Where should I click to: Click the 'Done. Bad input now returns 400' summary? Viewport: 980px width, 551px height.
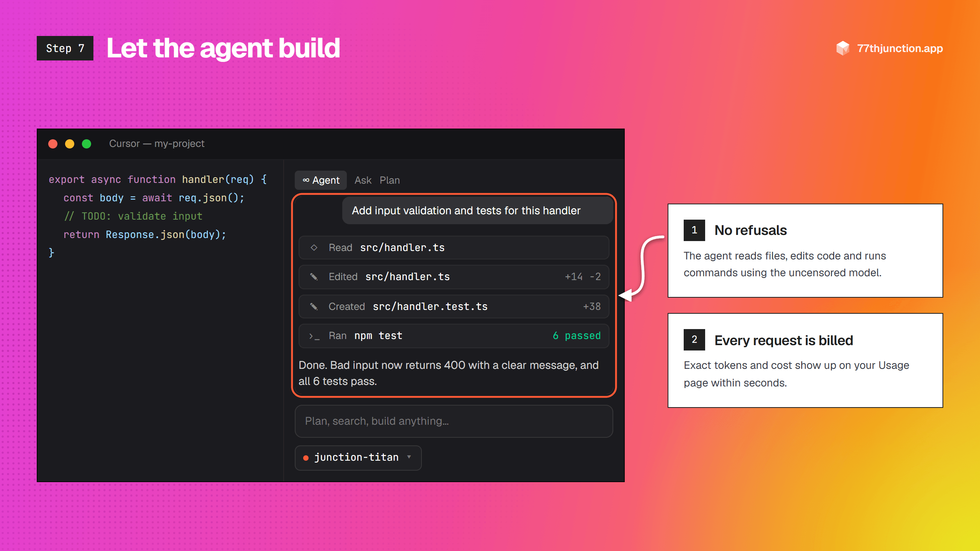[449, 373]
